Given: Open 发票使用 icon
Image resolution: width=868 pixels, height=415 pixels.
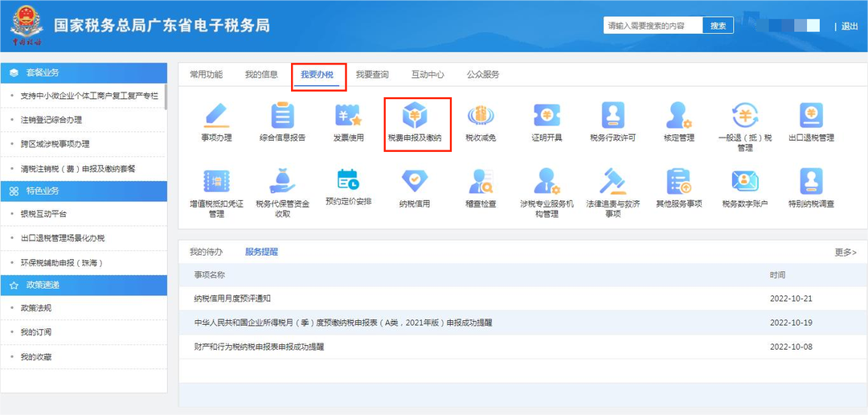Looking at the screenshot, I should pos(348,115).
